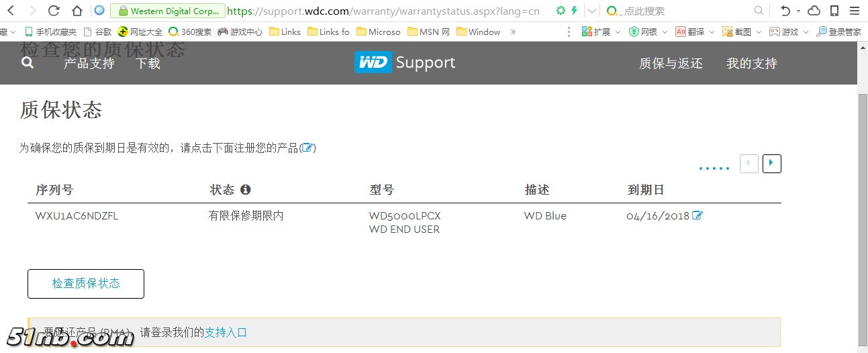Expand the address bar dropdown arrow
Image resolution: width=868 pixels, height=353 pixels.
click(x=591, y=11)
